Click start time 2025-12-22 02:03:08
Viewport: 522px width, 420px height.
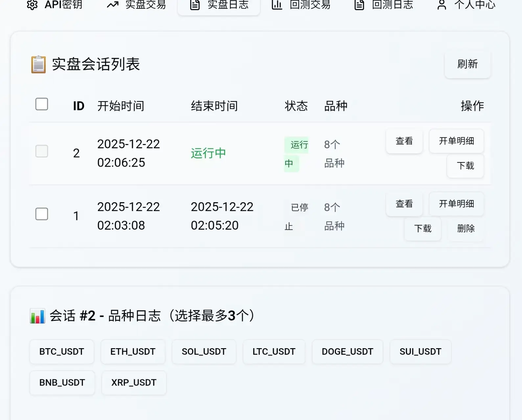pyautogui.click(x=128, y=216)
